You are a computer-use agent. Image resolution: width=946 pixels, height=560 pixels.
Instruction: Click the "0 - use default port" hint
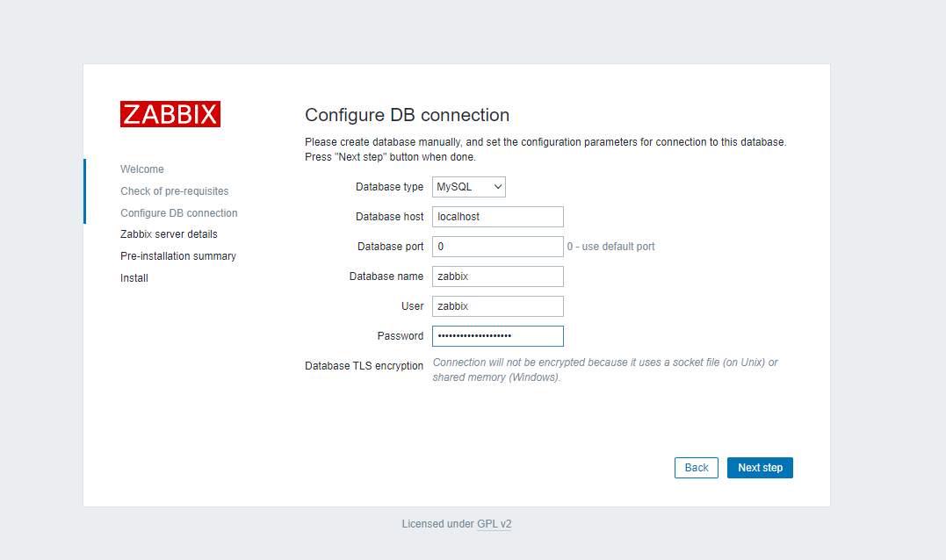610,247
